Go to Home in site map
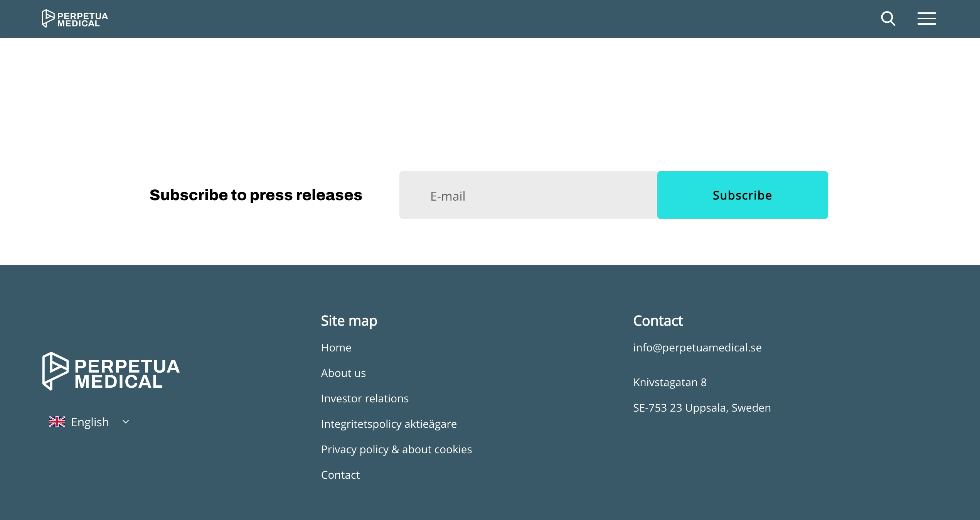Screen dimensions: 980x520 pos(336,348)
